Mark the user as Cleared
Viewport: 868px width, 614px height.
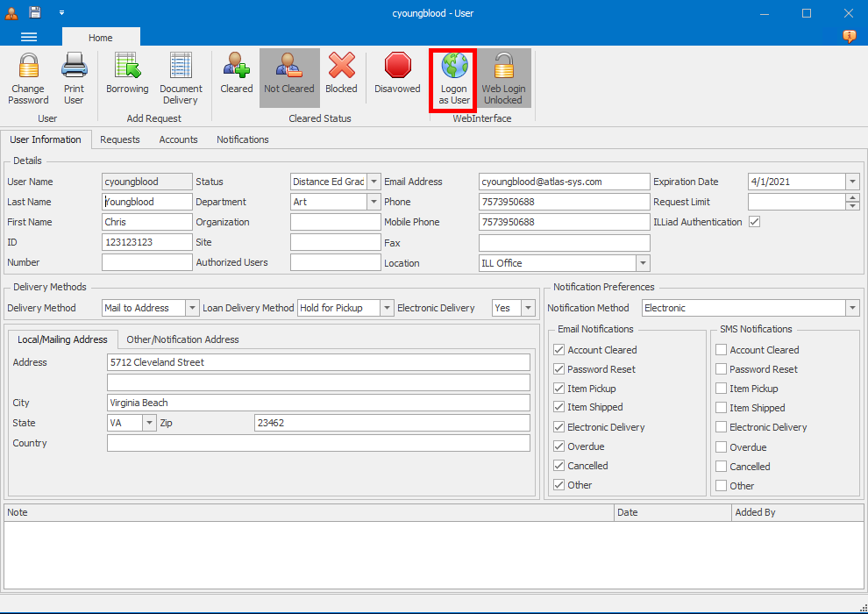(236, 77)
